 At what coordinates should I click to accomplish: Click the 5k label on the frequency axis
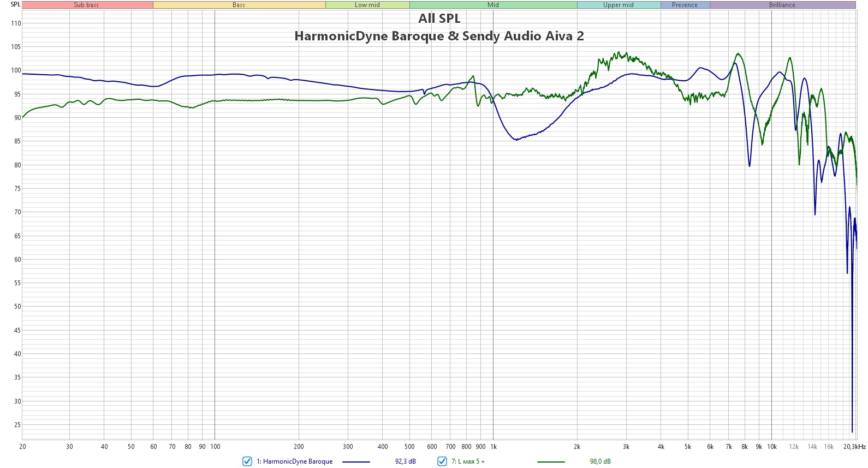point(688,447)
